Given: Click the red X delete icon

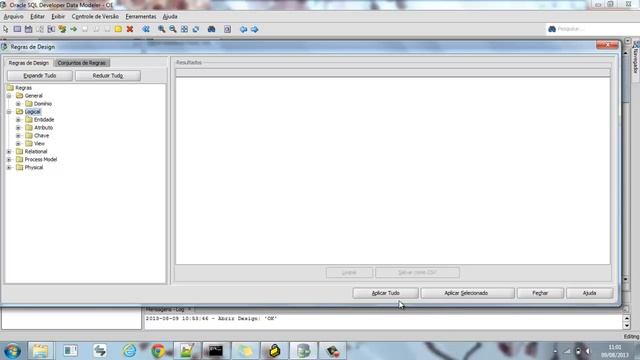Looking at the screenshot, I should 130,29.
